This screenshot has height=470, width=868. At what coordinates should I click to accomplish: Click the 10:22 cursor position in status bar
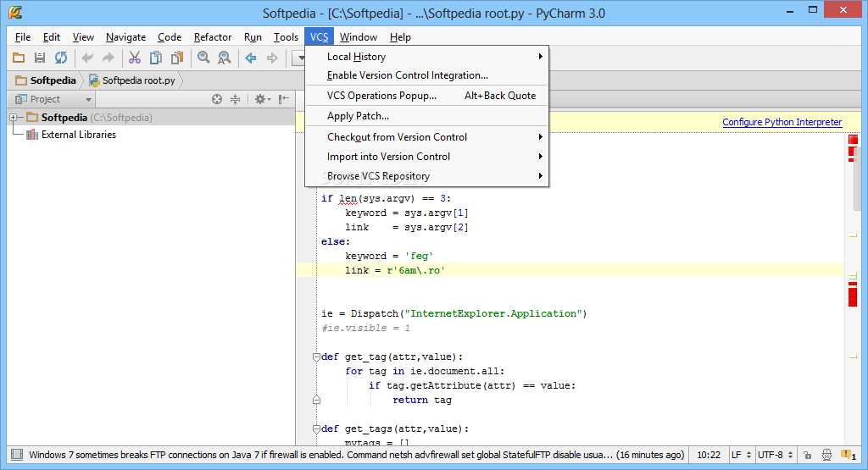(x=709, y=455)
